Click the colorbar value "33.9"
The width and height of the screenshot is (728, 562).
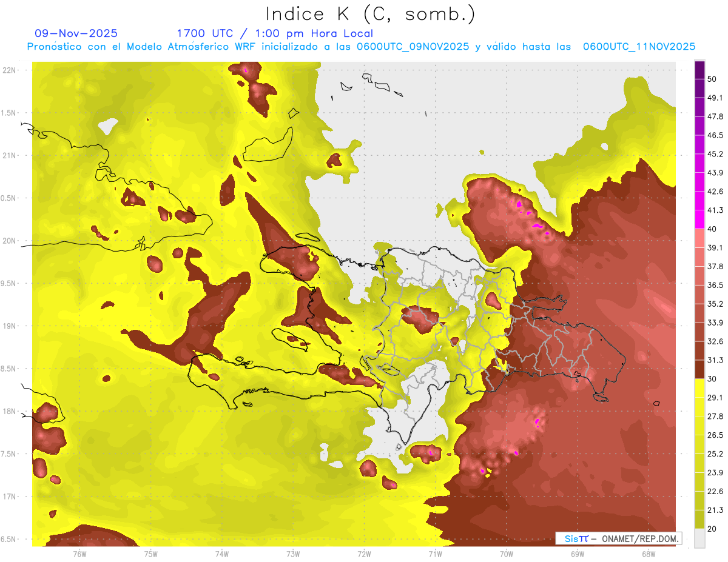point(715,323)
